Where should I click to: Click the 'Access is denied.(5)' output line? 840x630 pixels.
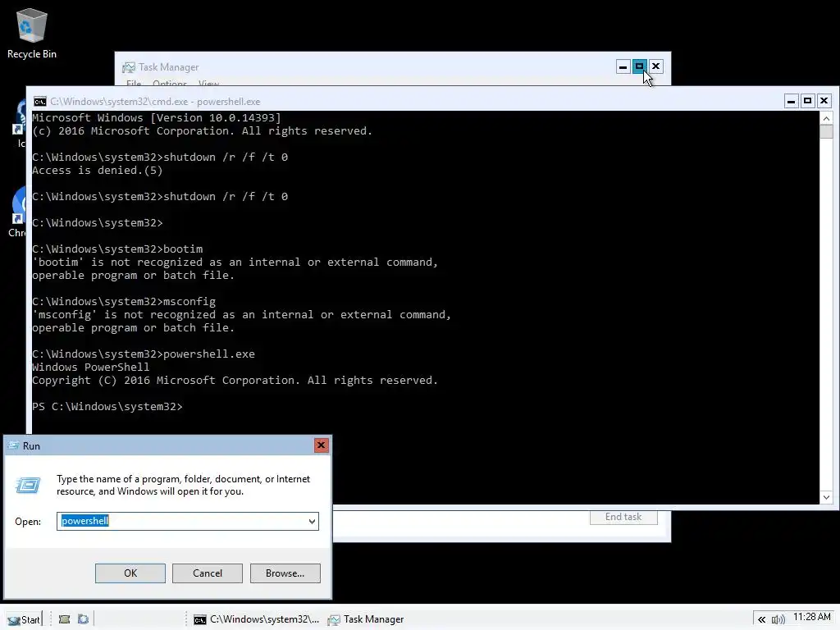[97, 171]
